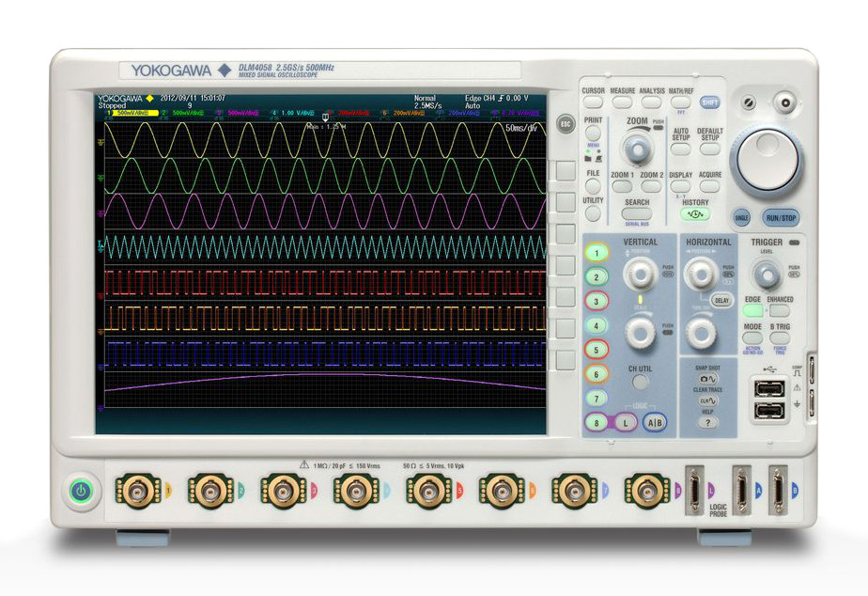This screenshot has height=596, width=868.
Task: Take a SNAP SHOT of the waveform
Action: coord(707,379)
